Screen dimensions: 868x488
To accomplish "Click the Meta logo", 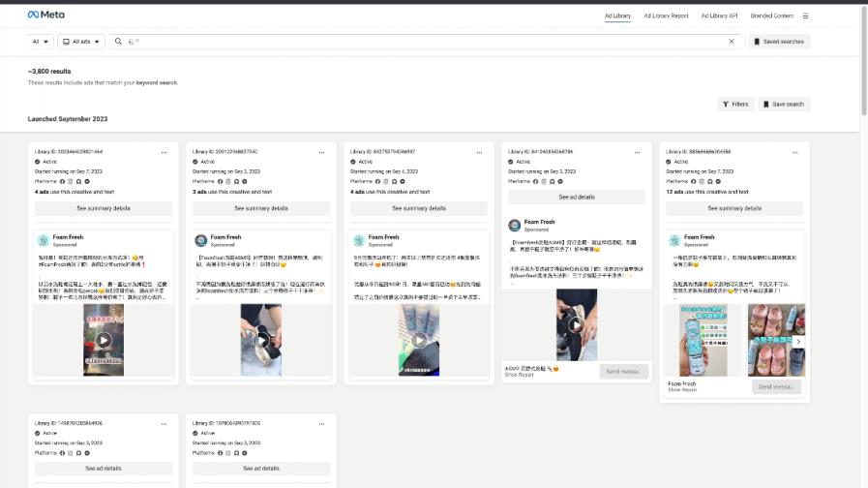I will (45, 15).
